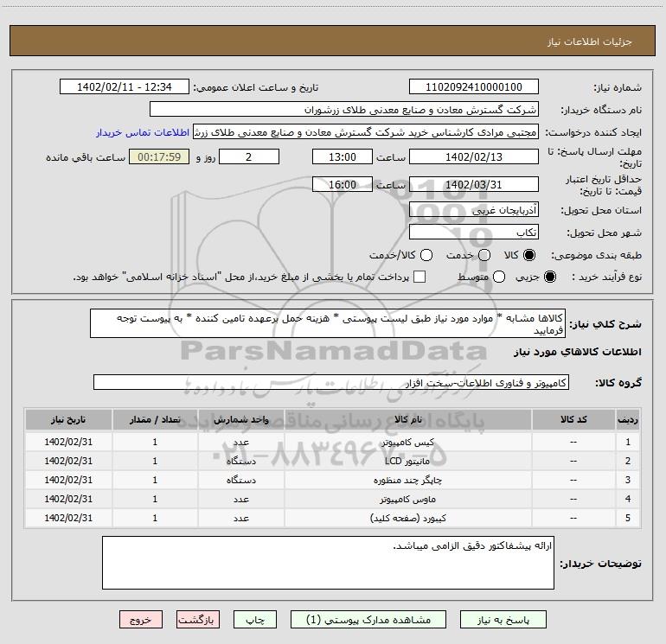Click the response deadline time 13:00 field
The height and width of the screenshot is (644, 666).
pyautogui.click(x=343, y=156)
